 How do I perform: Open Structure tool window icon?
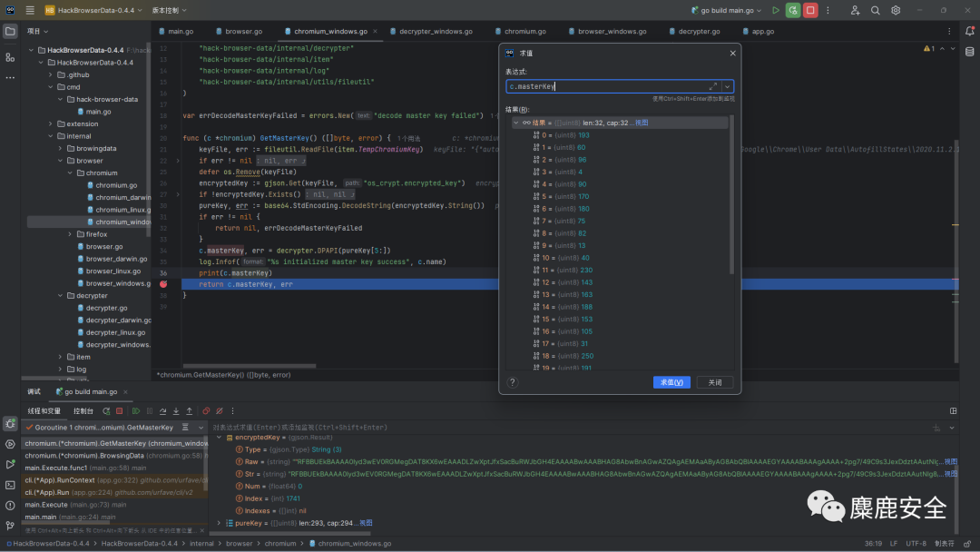pyautogui.click(x=10, y=57)
